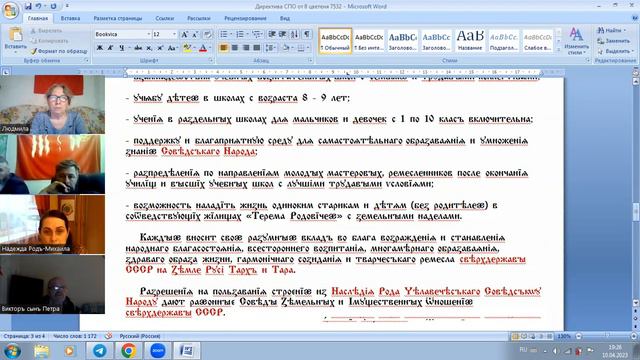Click Формат по образцу button
The height and width of the screenshot is (360, 640).
(59, 51)
